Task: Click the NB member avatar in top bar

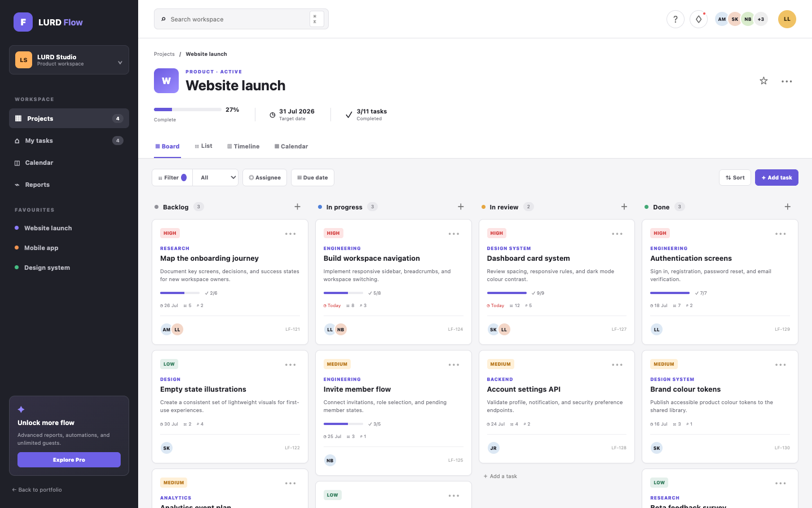Action: coord(748,19)
